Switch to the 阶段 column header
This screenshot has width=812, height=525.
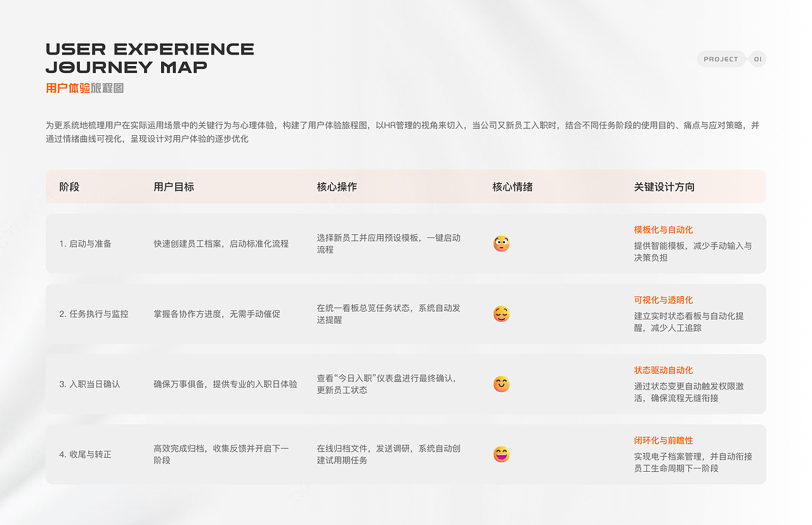coord(69,187)
